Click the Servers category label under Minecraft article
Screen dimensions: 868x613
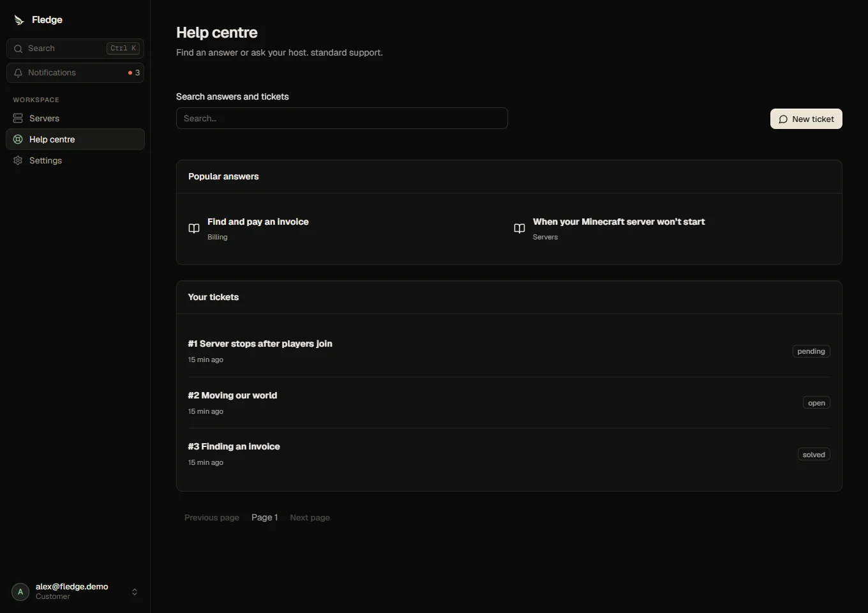[x=545, y=237]
